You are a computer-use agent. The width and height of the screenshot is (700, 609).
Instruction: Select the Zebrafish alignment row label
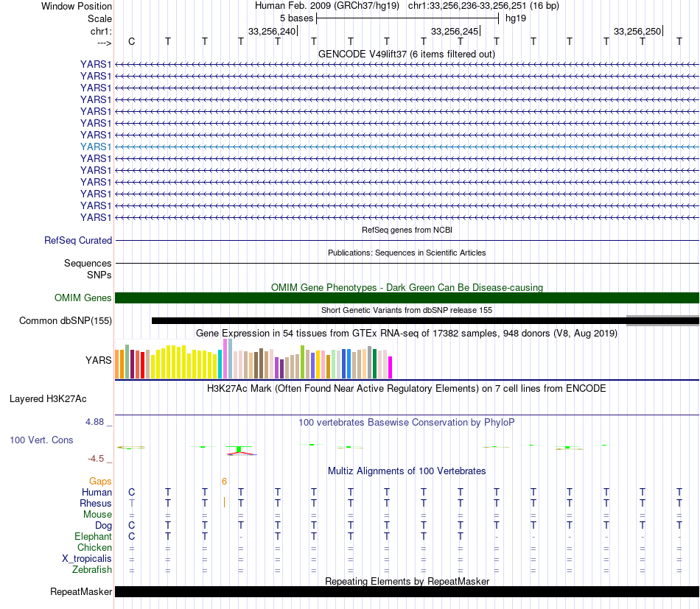click(x=92, y=570)
